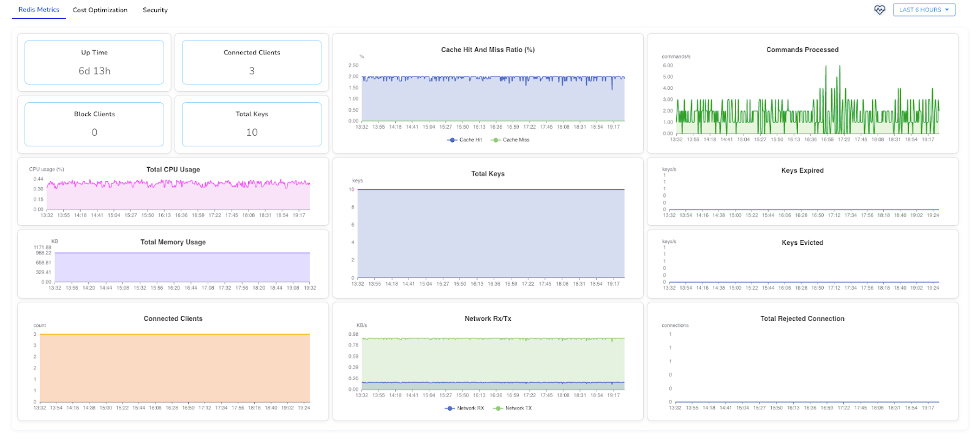This screenshot has width=980, height=445.
Task: Click the Cache Hit And Miss Ratio (%) title
Action: [x=488, y=50]
